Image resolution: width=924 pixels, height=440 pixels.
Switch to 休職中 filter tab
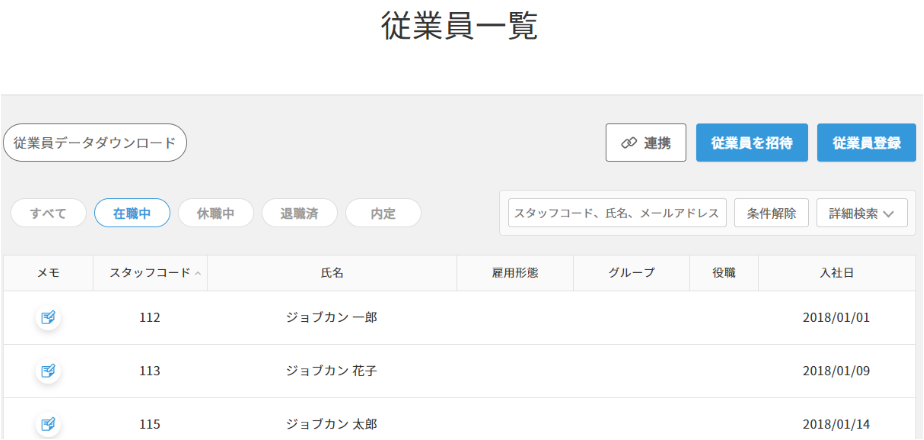point(216,213)
